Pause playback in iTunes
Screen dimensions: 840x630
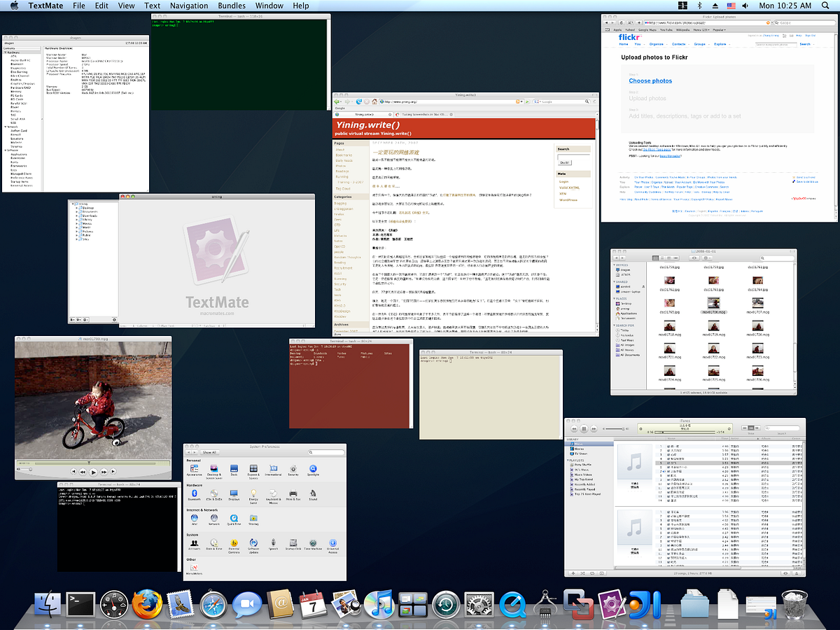point(584,428)
